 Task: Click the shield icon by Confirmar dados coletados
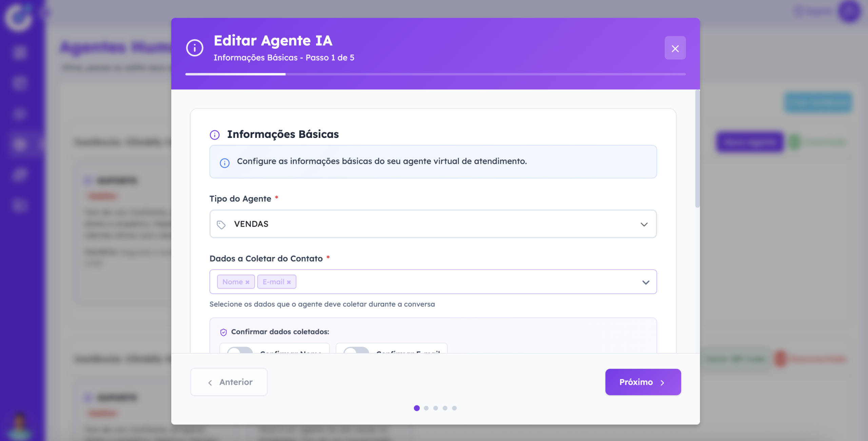223,332
